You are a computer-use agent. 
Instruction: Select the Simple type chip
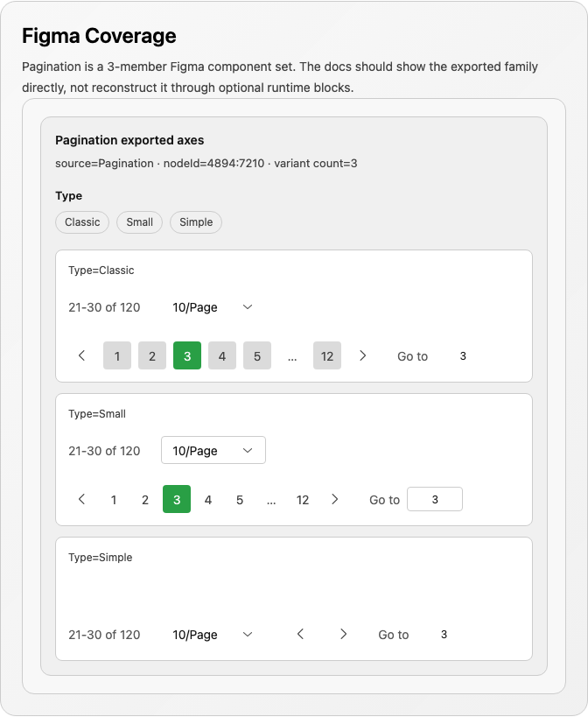(x=196, y=222)
